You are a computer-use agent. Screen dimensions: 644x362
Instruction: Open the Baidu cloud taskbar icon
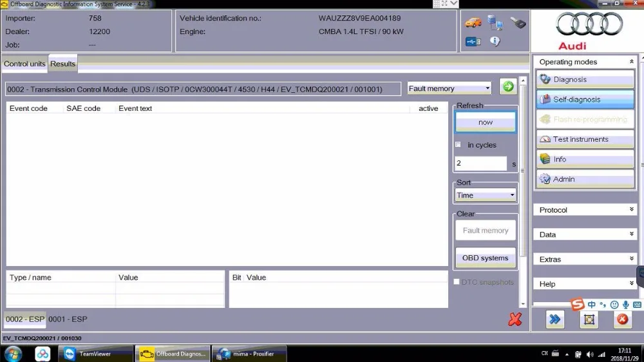coord(43,354)
